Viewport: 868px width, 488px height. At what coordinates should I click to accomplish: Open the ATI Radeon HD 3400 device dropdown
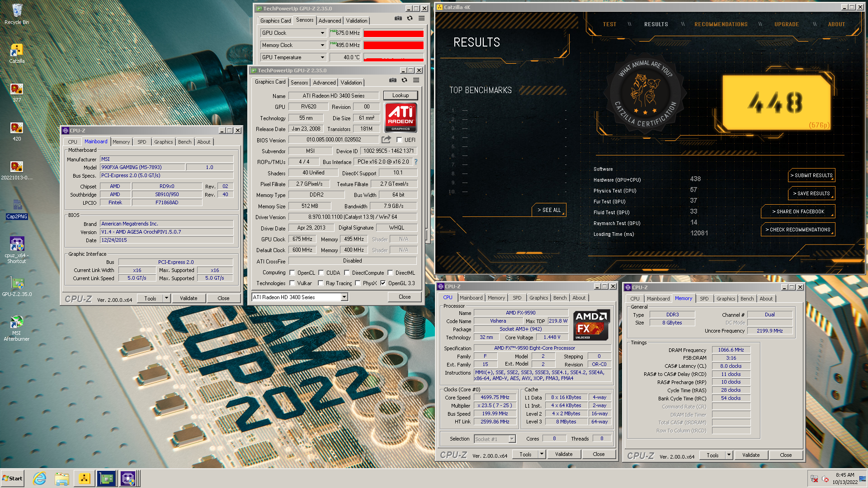pyautogui.click(x=344, y=297)
